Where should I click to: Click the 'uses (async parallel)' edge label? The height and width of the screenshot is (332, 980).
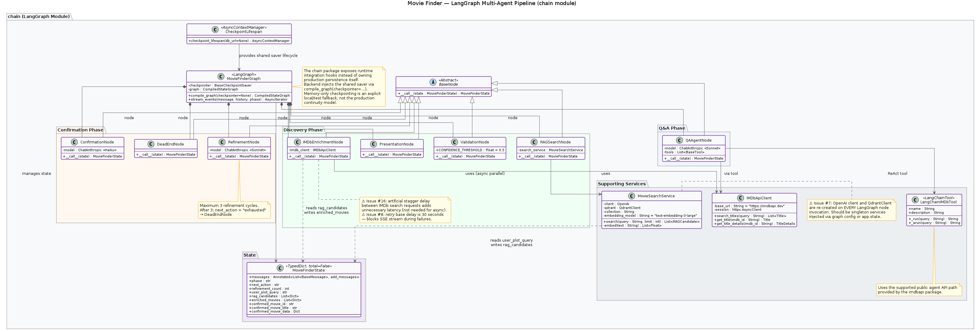(485, 174)
